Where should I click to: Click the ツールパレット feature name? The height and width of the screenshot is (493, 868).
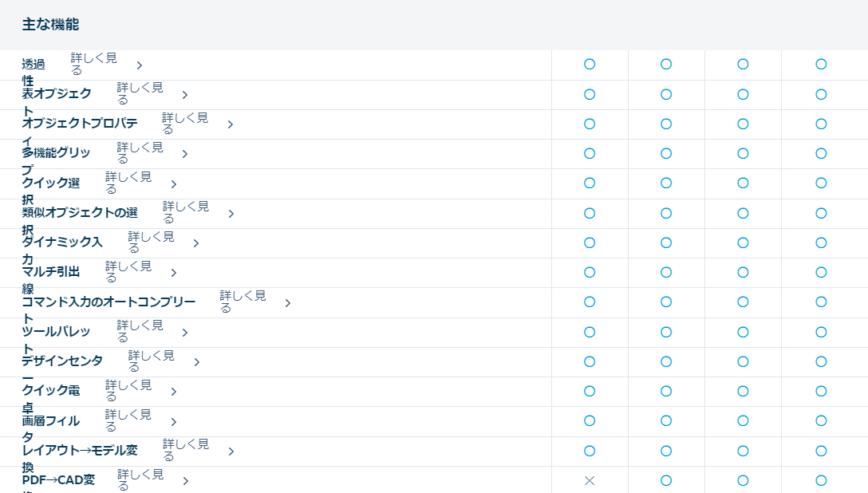coord(56,331)
